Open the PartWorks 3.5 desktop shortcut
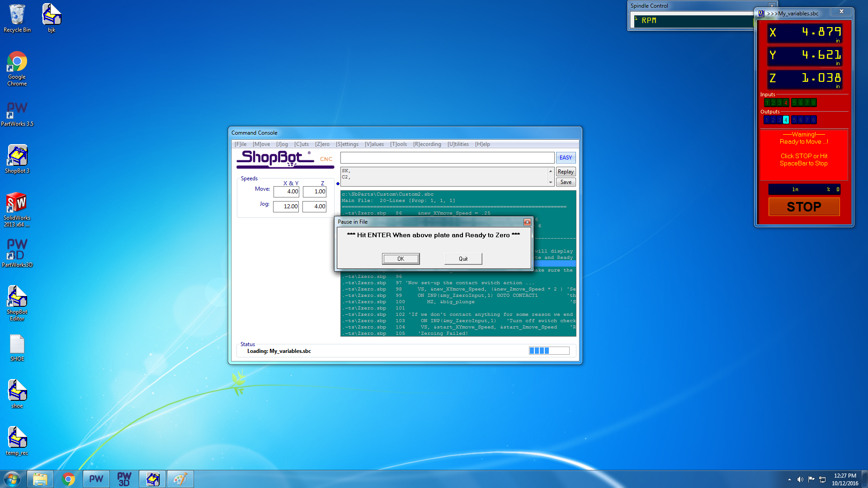Screen dimensions: 868x488 [17, 113]
